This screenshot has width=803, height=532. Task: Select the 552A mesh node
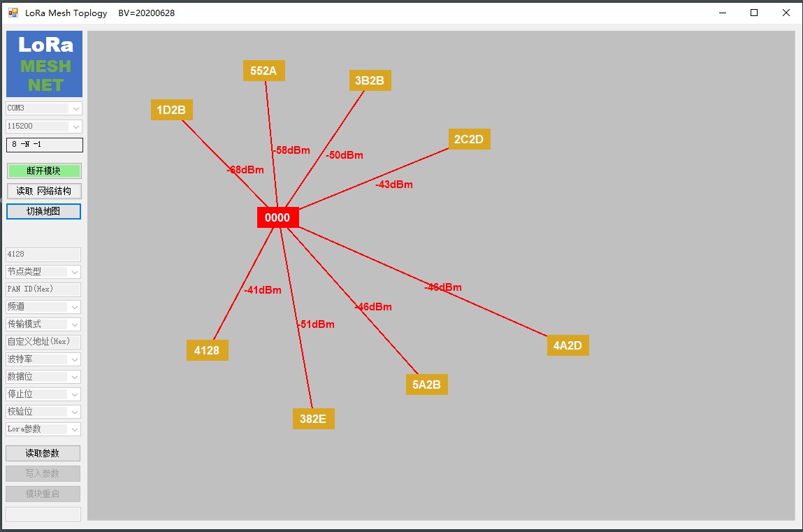263,71
